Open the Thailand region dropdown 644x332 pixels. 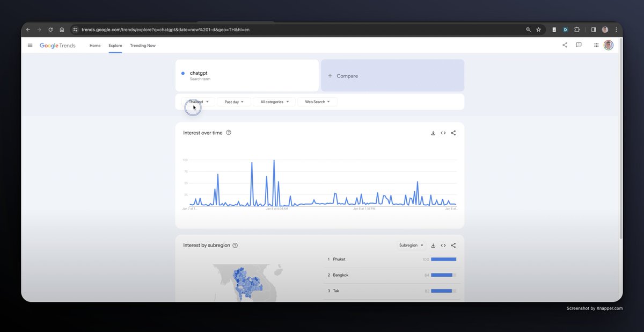pos(198,102)
